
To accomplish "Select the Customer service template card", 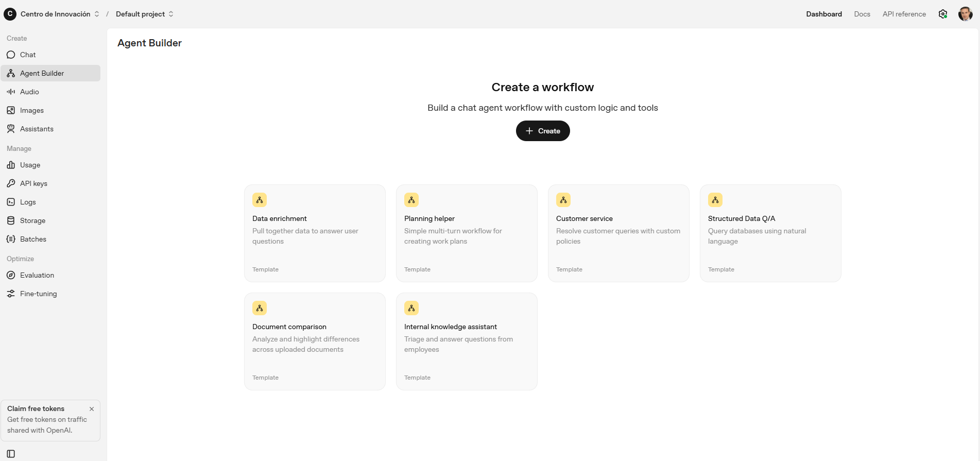I will point(618,233).
